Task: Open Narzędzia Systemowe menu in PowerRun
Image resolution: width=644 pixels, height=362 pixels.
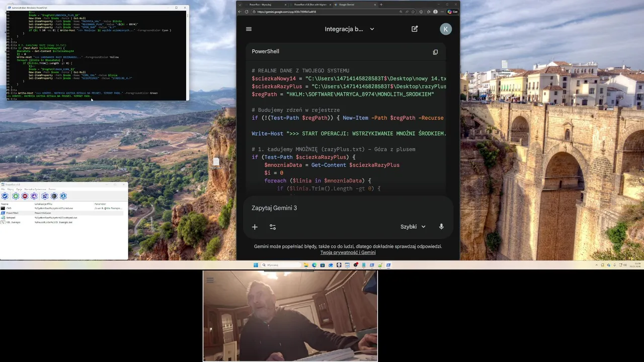Action: click(35, 189)
